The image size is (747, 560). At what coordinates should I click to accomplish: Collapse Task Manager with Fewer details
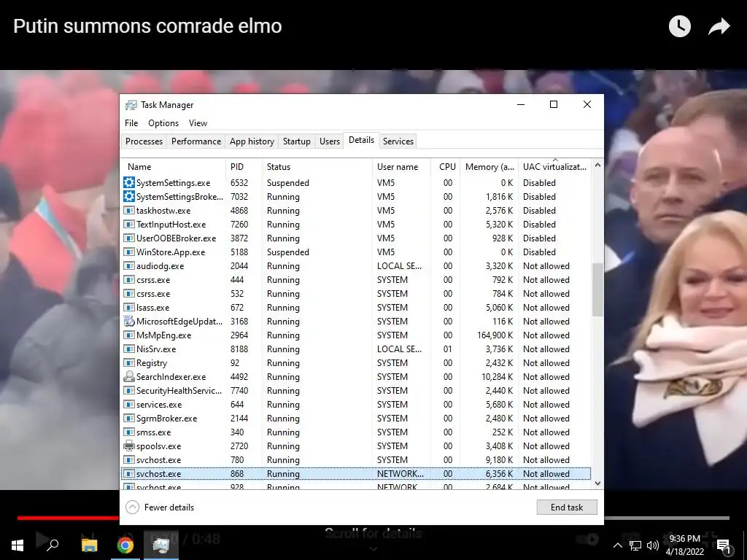pos(160,507)
